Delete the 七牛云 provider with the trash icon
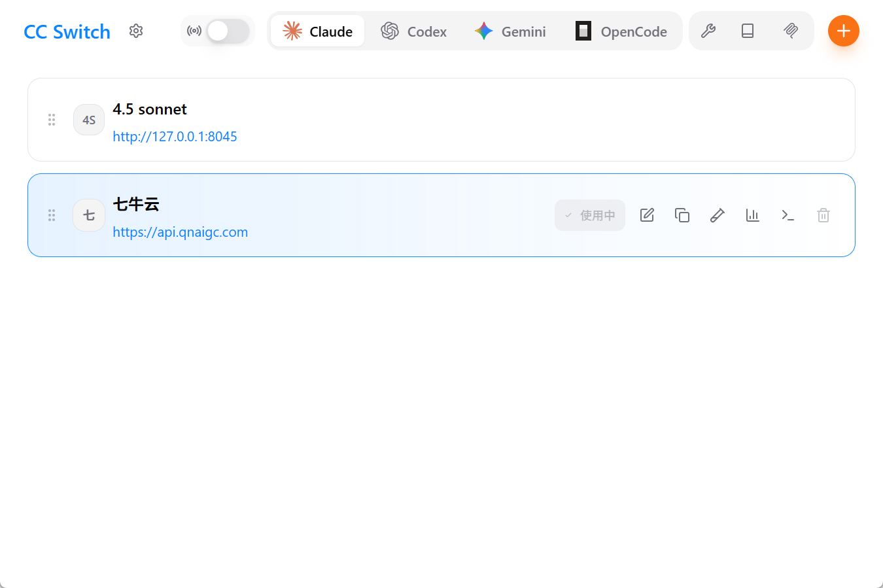 click(x=823, y=215)
